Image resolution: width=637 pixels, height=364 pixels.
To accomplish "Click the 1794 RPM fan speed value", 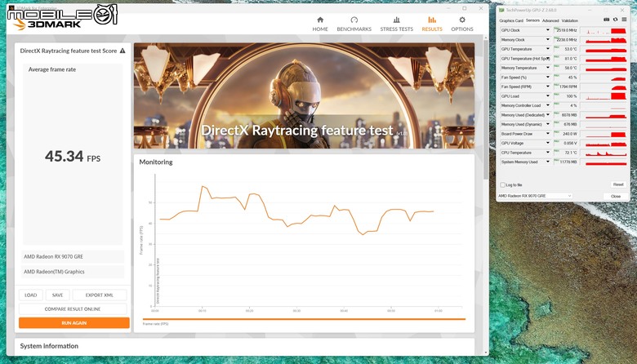I will click(566, 87).
